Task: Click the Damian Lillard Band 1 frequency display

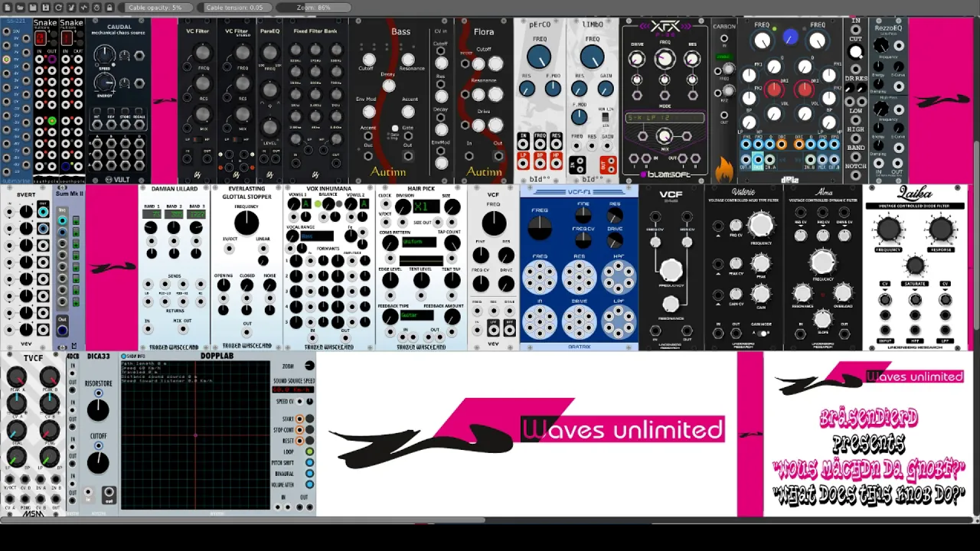Action: pos(151,214)
